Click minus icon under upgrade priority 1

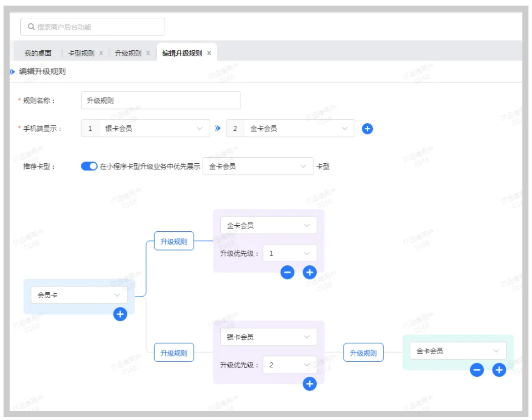point(287,272)
